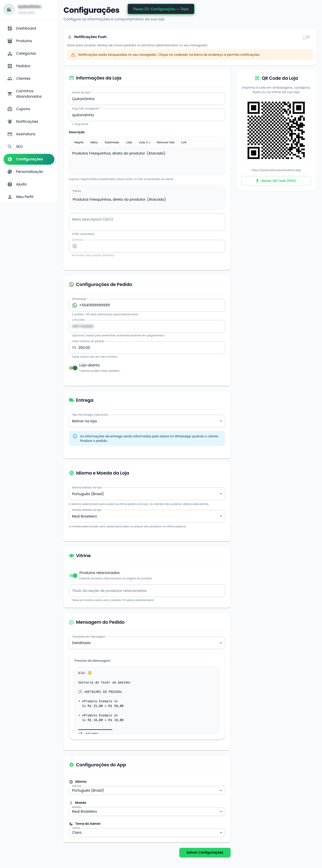Viewport: 322px width, 868px height.
Task: Click the Salvar Configurações button
Action: click(x=205, y=853)
